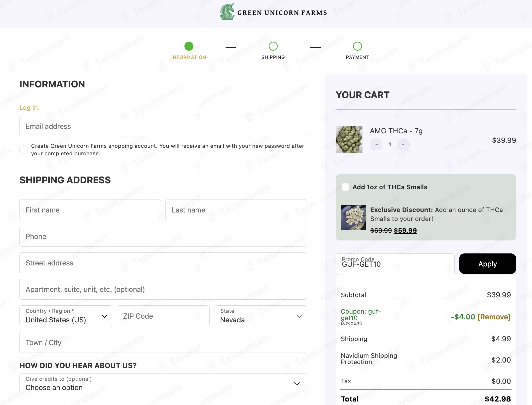Focus the First name field
This screenshot has height=405, width=532.
tap(90, 210)
